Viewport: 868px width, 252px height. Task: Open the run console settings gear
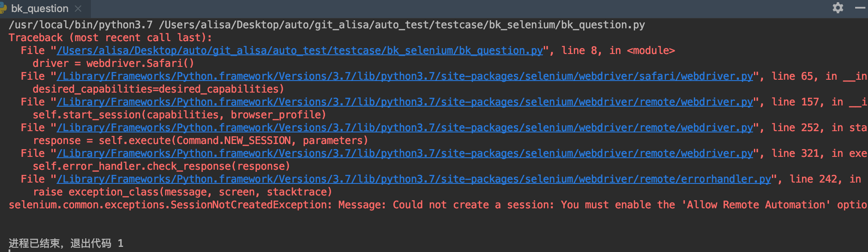coord(838,8)
